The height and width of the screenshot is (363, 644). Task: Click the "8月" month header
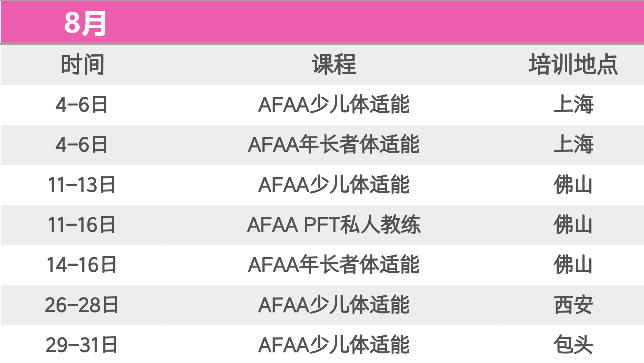click(85, 23)
